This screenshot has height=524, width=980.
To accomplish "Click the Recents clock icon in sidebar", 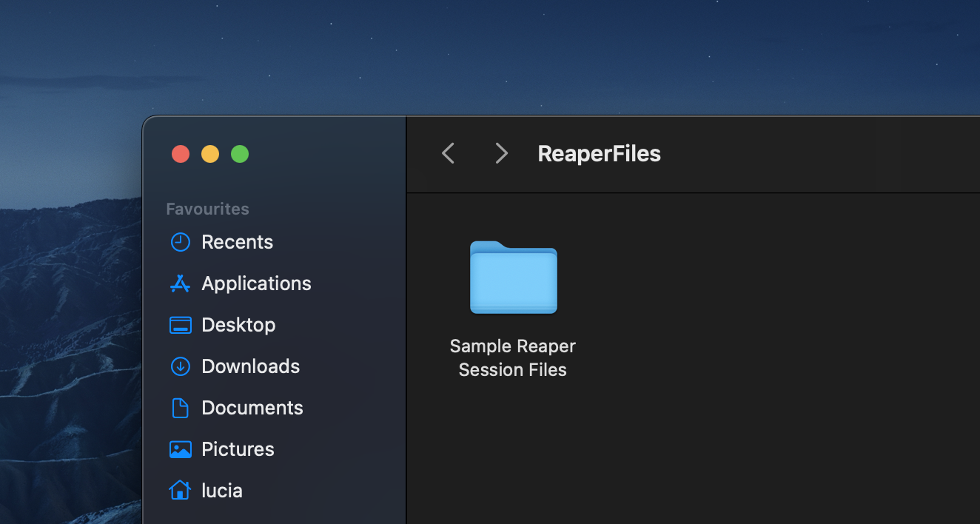I will tap(180, 242).
